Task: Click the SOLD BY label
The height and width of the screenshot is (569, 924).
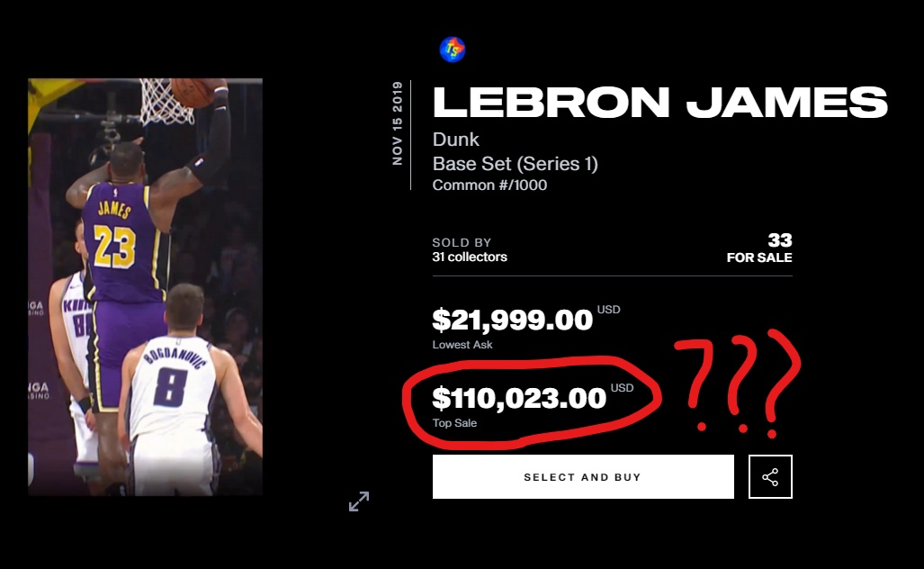Action: pyautogui.click(x=462, y=242)
